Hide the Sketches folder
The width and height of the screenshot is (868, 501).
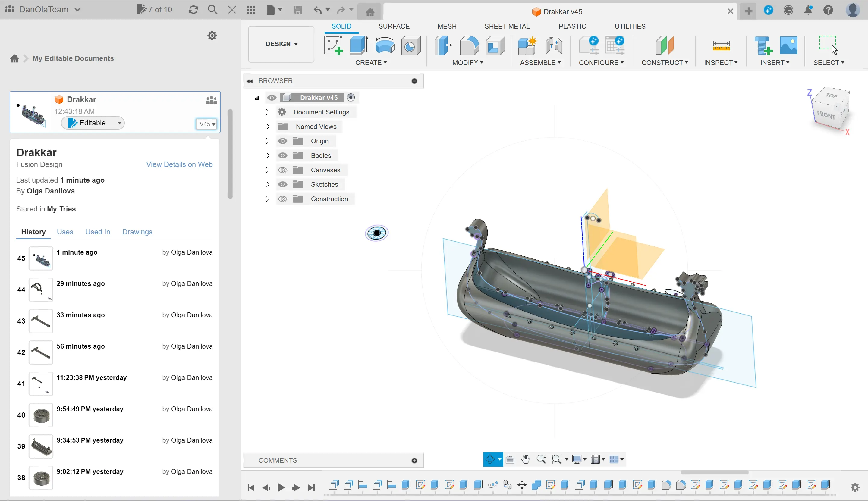(283, 184)
